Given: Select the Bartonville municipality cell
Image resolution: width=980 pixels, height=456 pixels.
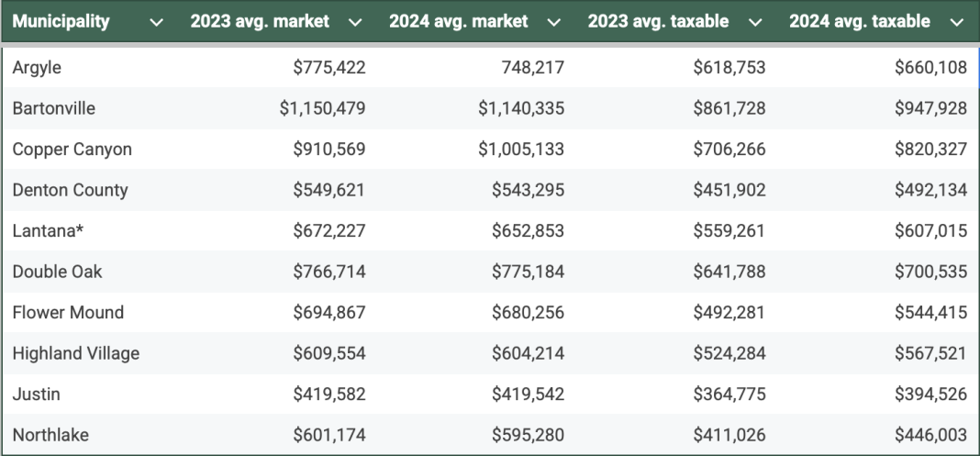Looking at the screenshot, I should click(54, 108).
